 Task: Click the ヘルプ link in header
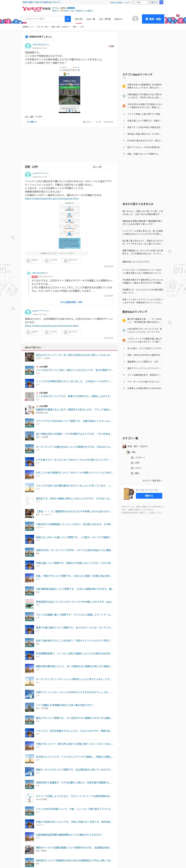(x=127, y=2)
